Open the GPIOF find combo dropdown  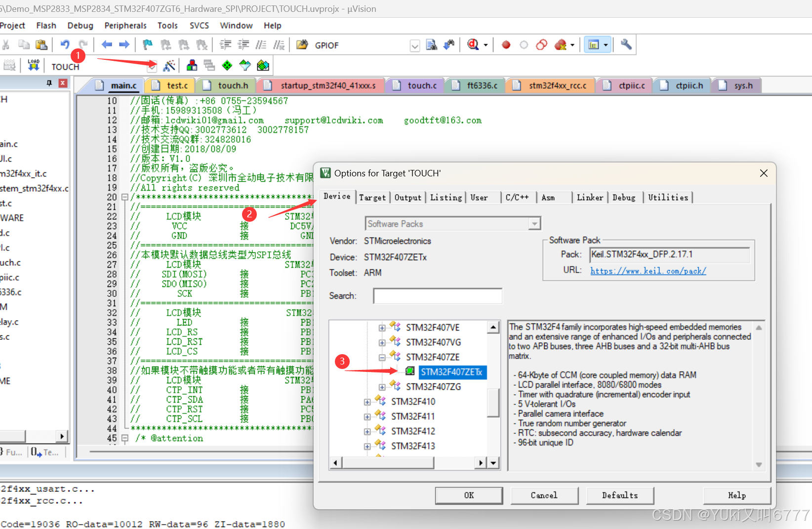(x=415, y=46)
